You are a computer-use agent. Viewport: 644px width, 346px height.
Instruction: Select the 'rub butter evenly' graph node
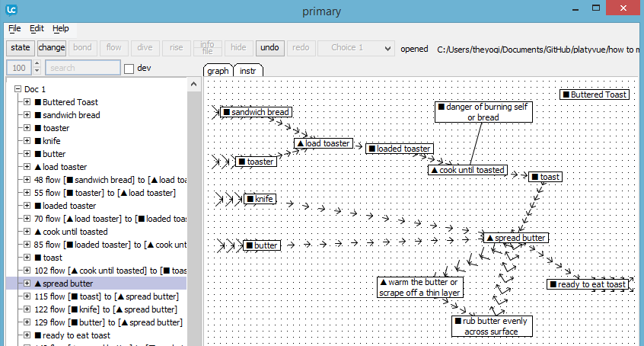pos(492,326)
